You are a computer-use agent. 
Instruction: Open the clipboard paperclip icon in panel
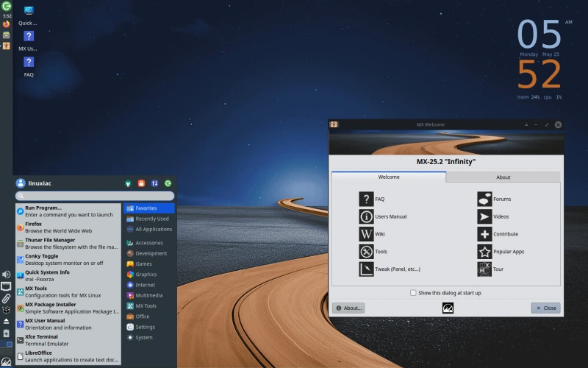pyautogui.click(x=6, y=299)
